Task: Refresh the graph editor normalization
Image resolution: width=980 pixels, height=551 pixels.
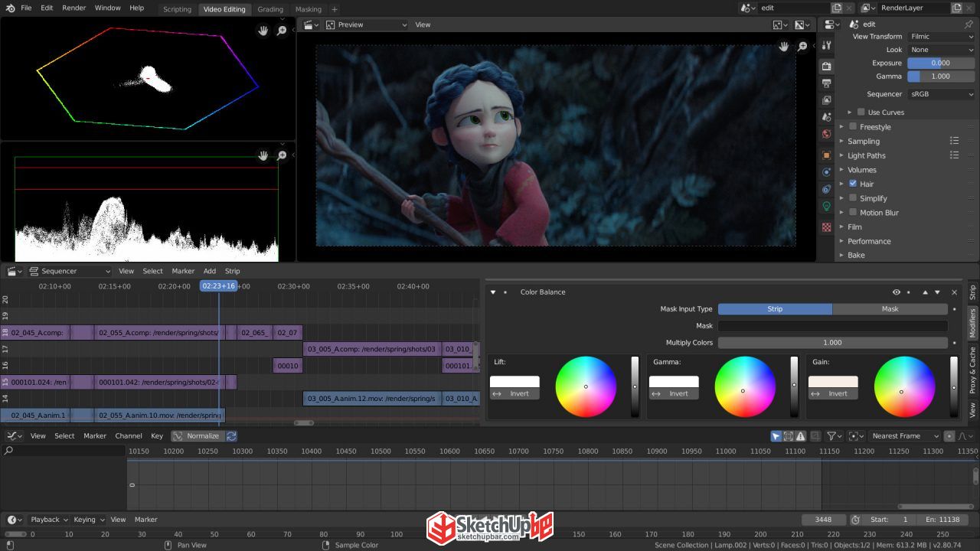Action: [x=231, y=436]
